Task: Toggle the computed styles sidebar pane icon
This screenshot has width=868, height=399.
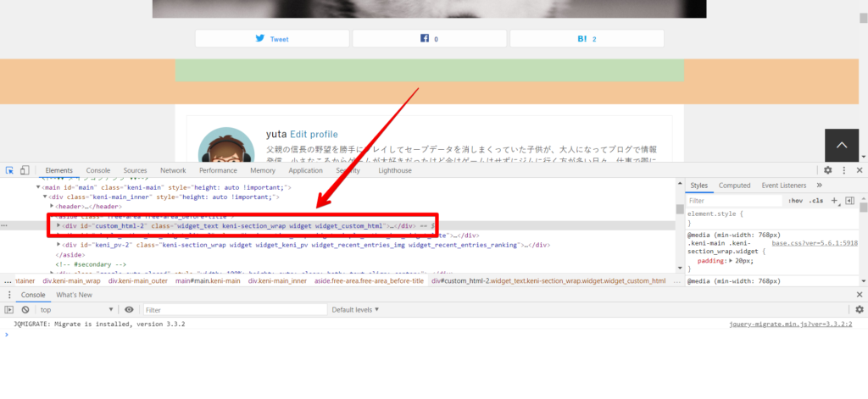Action: (849, 201)
